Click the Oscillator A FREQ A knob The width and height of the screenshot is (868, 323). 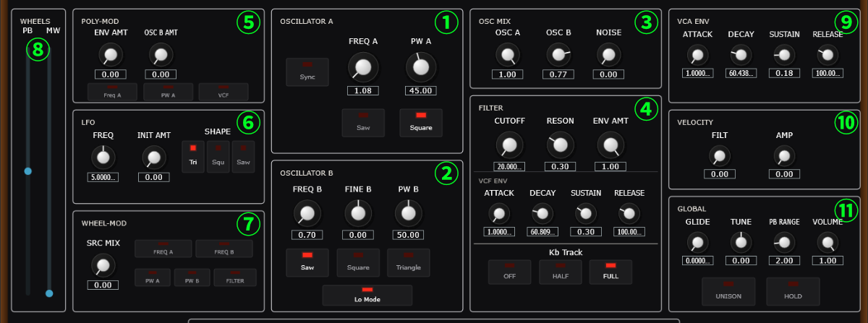[x=362, y=67]
